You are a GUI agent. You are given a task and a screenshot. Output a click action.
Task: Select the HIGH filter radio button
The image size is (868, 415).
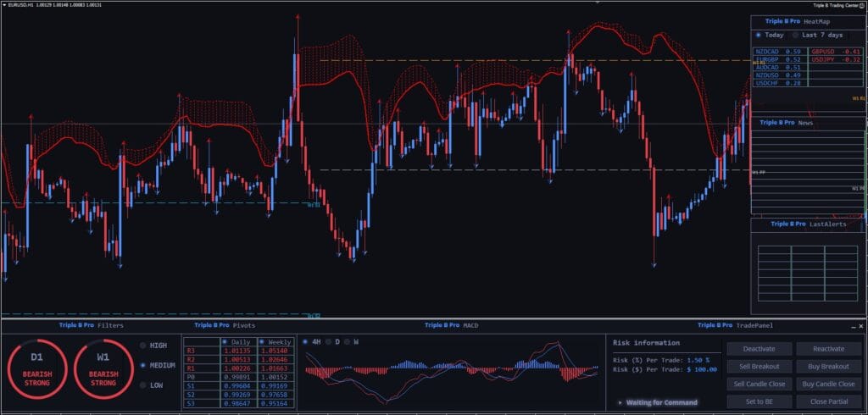click(142, 346)
